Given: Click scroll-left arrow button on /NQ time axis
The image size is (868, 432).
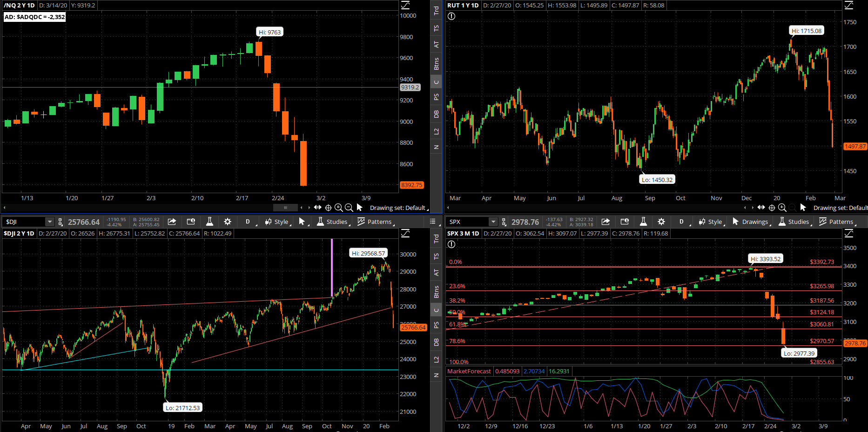Looking at the screenshot, I should coord(302,208).
